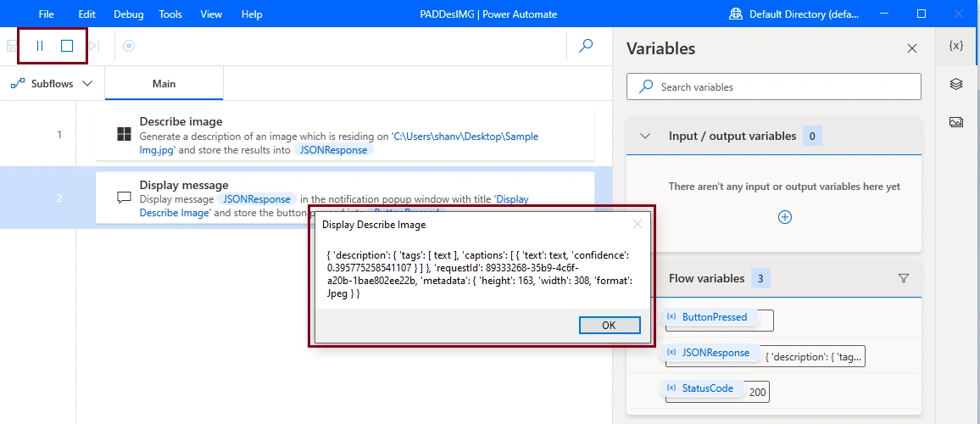Close the Variables pane
Screen dimensions: 980x424
912,49
